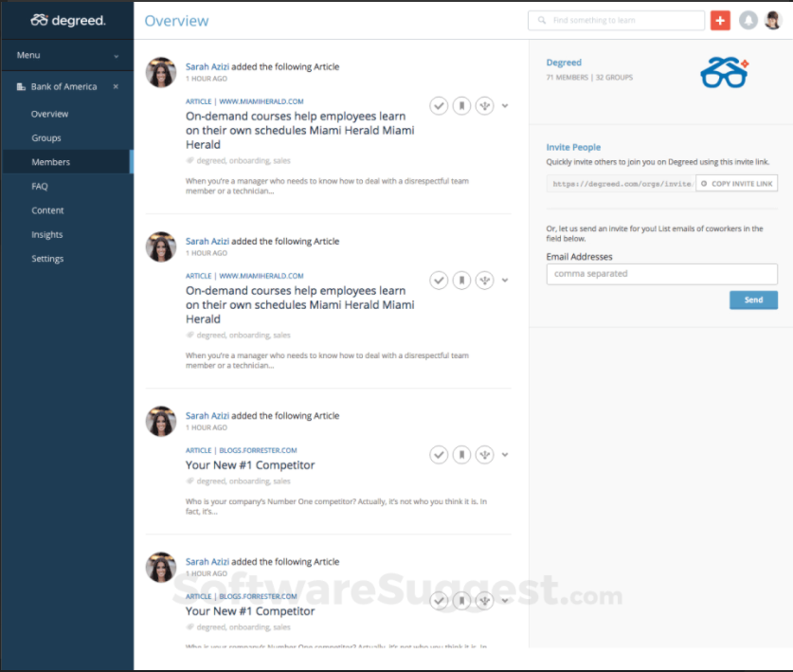The height and width of the screenshot is (672, 793).
Task: Open Sarah Azizi's name on the third post
Action: 207,415
